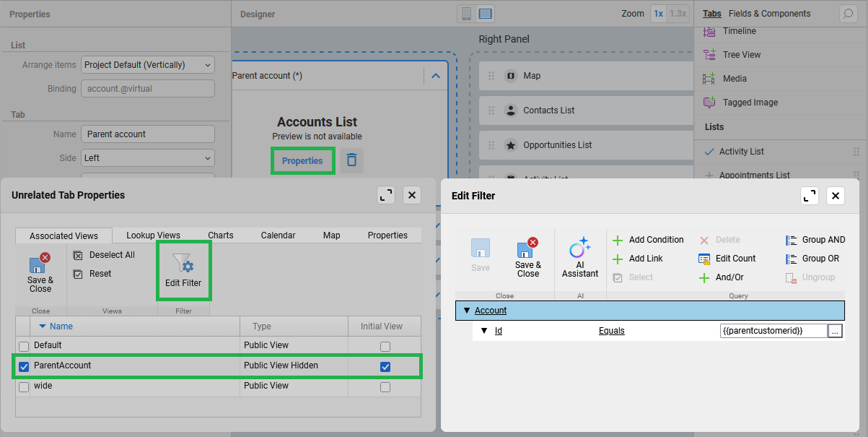The image size is (868, 437).
Task: Click the Edit Count icon
Action: coord(704,259)
